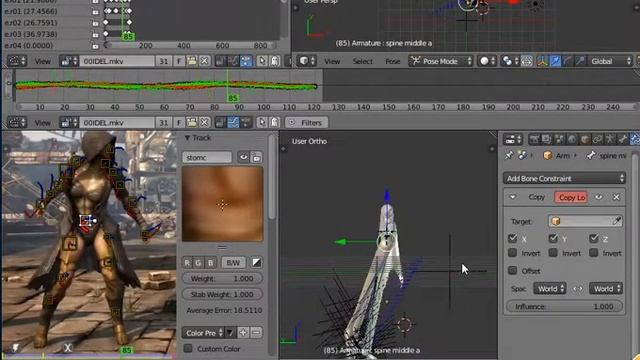Open the Pose Mode selector
Screen dimensions: 640x360
(441, 61)
